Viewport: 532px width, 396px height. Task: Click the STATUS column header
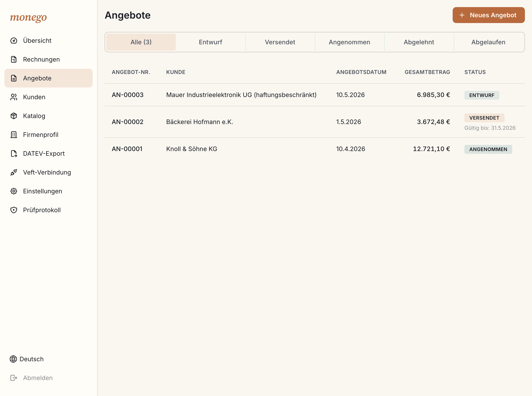(475, 72)
